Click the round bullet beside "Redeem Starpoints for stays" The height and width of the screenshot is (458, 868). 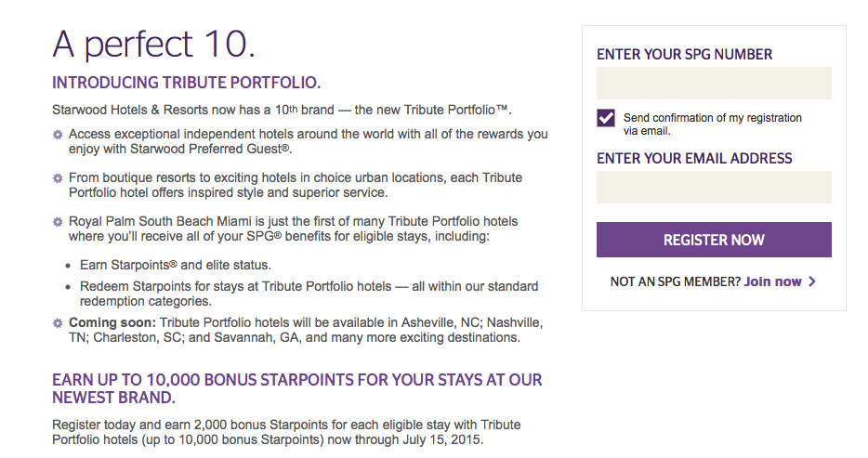(x=68, y=287)
